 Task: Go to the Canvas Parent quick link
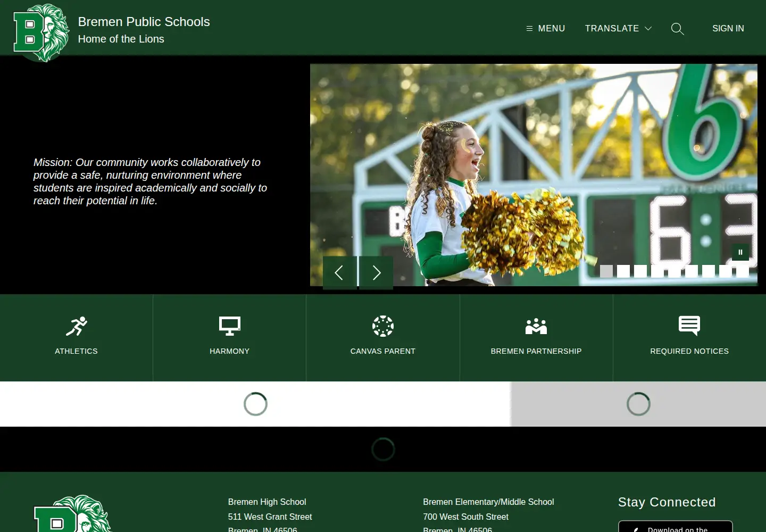pyautogui.click(x=383, y=338)
